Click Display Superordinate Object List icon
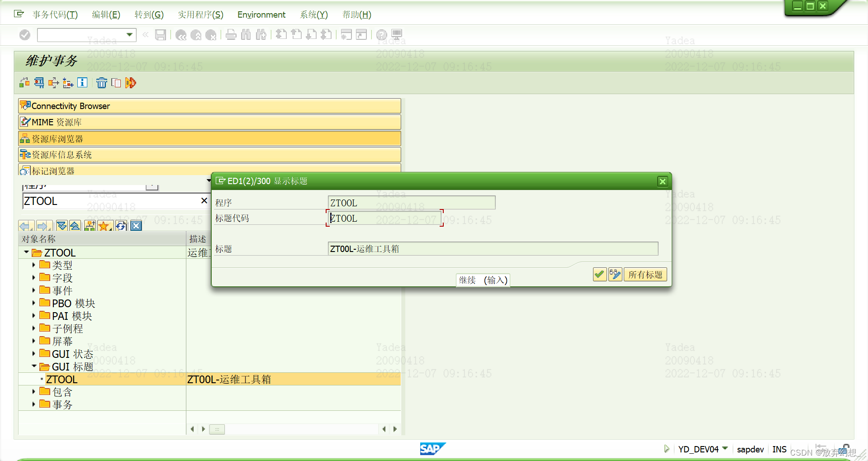Viewport: 868px width, 461px height. click(90, 226)
